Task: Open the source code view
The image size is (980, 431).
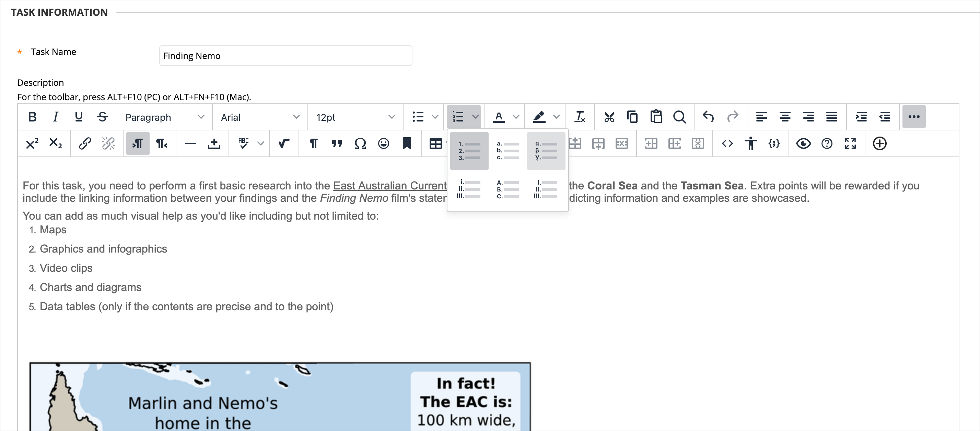Action: click(728, 143)
